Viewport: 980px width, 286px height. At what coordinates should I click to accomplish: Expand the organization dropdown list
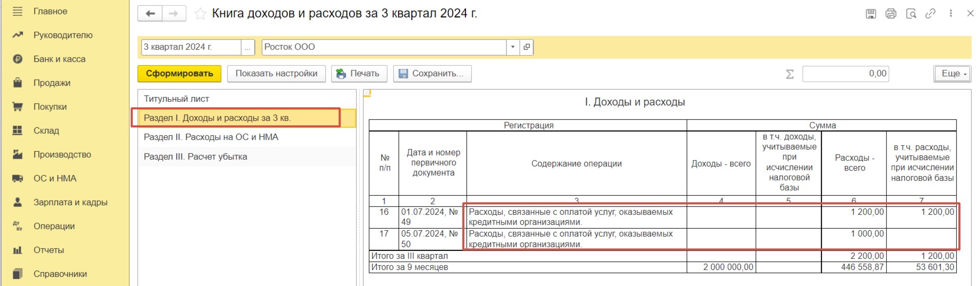tap(513, 47)
